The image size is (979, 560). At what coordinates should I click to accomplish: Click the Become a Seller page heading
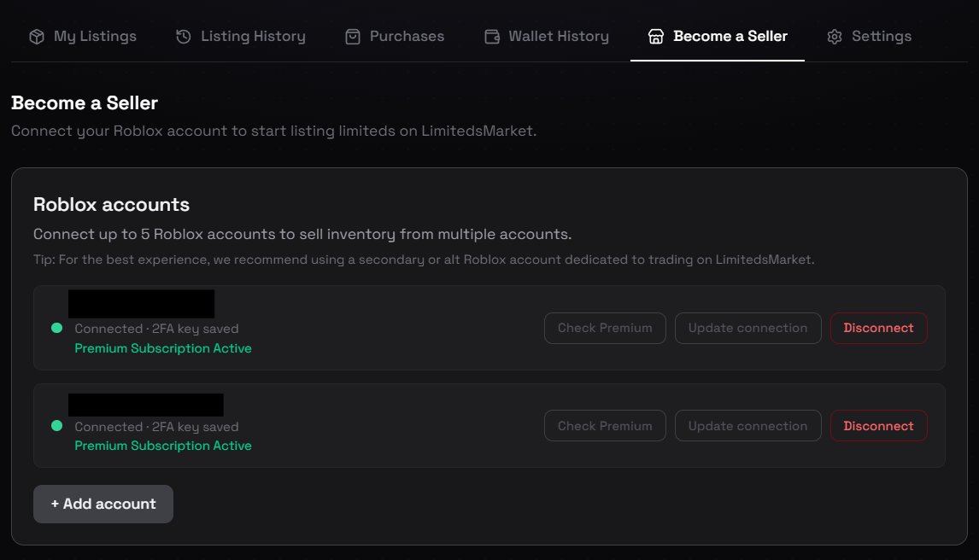(85, 103)
